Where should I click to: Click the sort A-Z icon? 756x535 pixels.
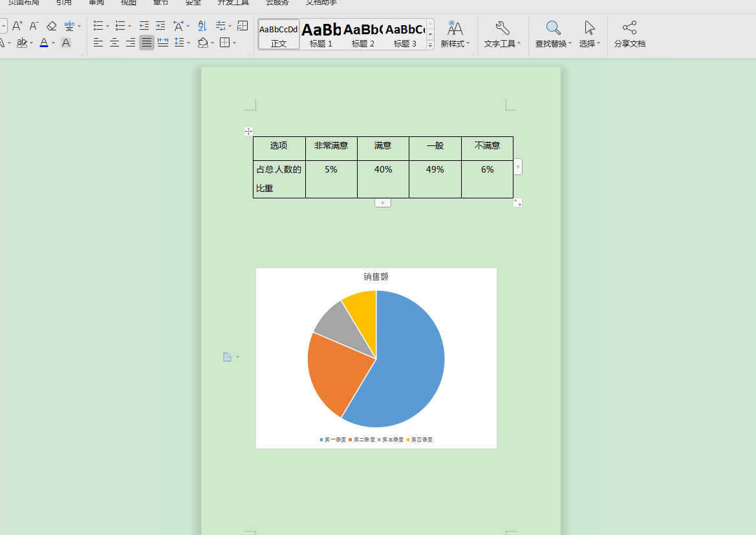[202, 25]
